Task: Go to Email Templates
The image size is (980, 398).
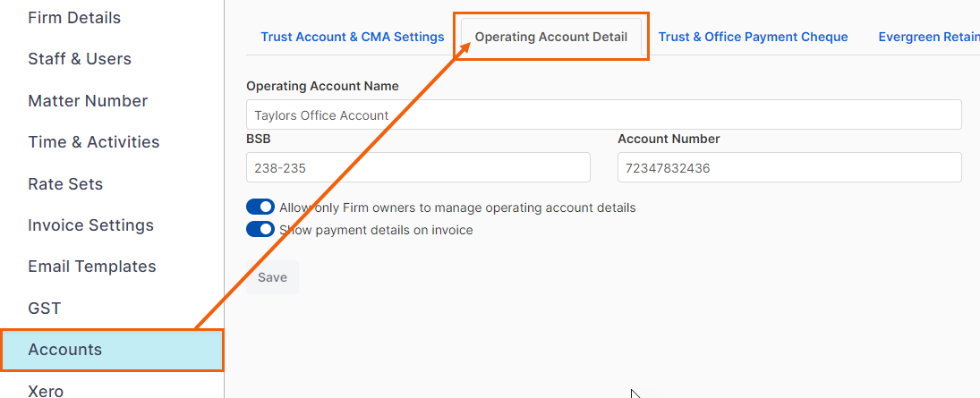Action: coord(92,267)
